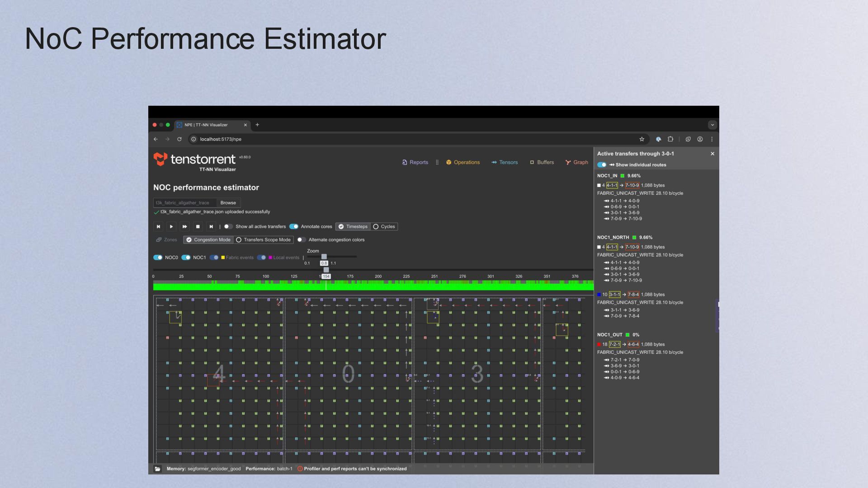Viewport: 868px width, 488px height.
Task: Click the stop playback icon
Action: [198, 227]
